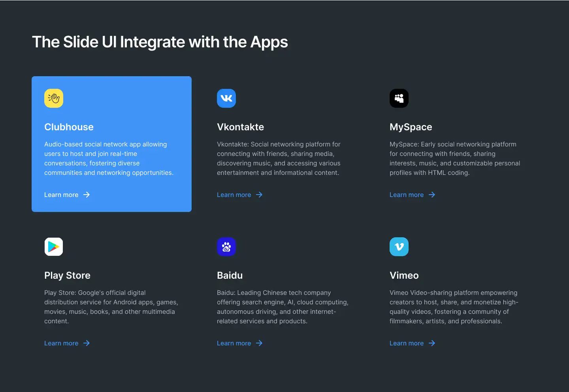Click the Vimeo V logo icon
The width and height of the screenshot is (569, 392).
pos(399,247)
